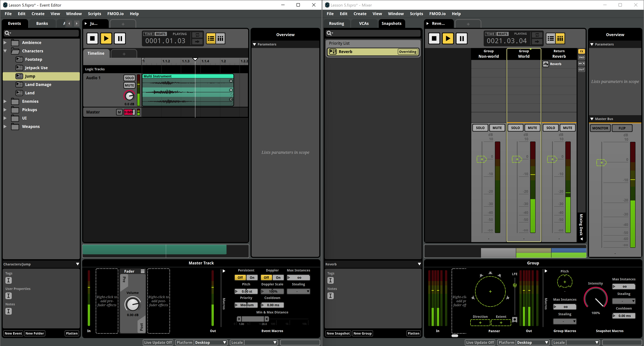Switch to the Banks tab

click(x=42, y=24)
